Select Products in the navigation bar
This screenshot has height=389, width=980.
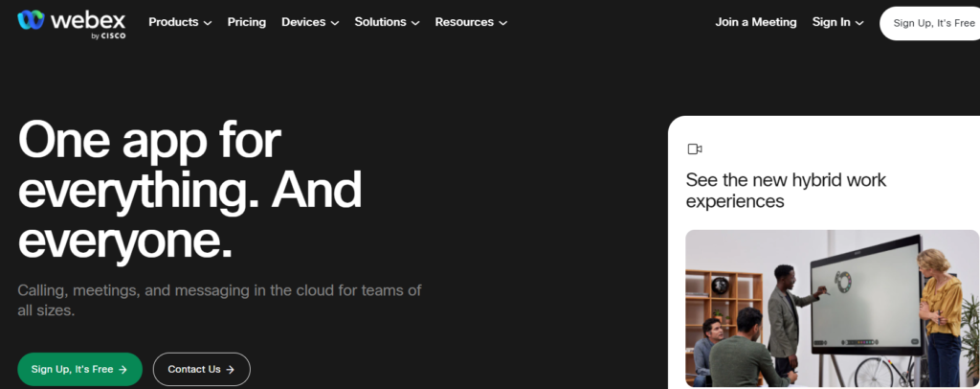point(180,22)
